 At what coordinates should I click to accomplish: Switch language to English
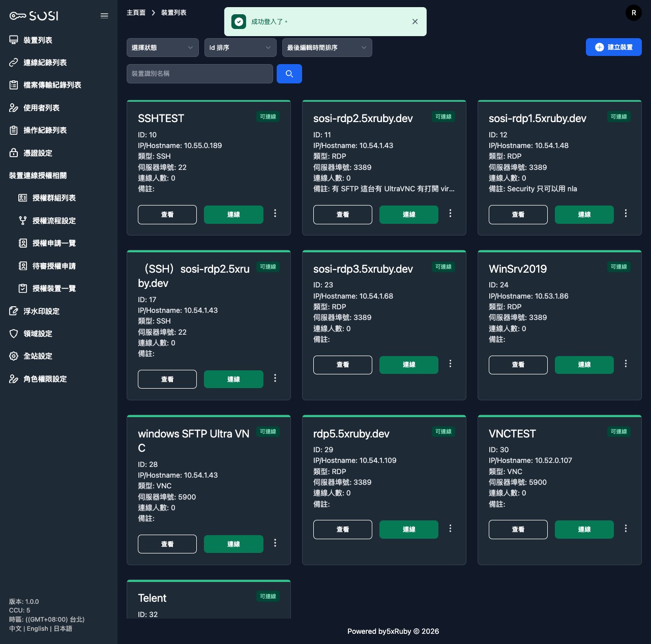[x=38, y=629]
